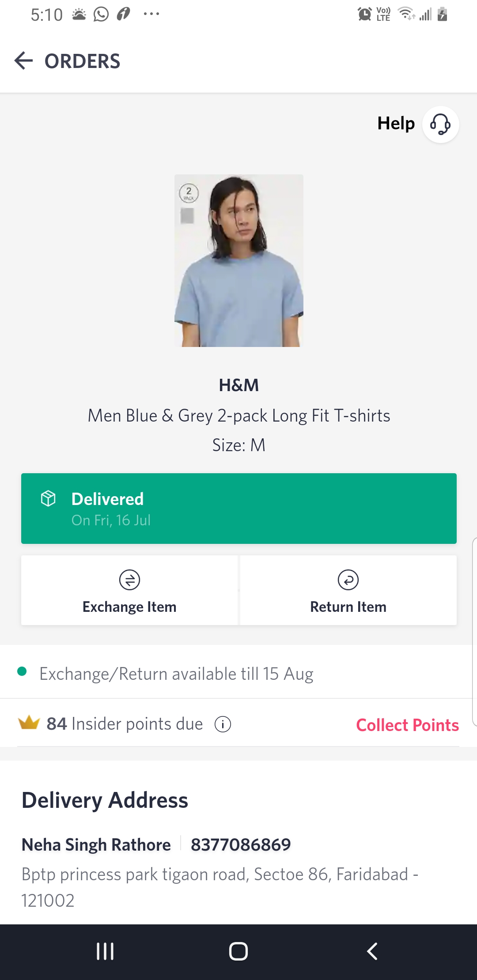
Task: Open the H&M t-shirt product image
Action: pyautogui.click(x=239, y=260)
